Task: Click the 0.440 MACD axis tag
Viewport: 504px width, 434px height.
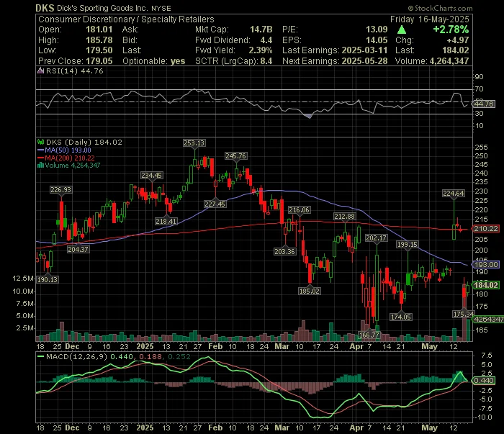Action: pyautogui.click(x=483, y=380)
